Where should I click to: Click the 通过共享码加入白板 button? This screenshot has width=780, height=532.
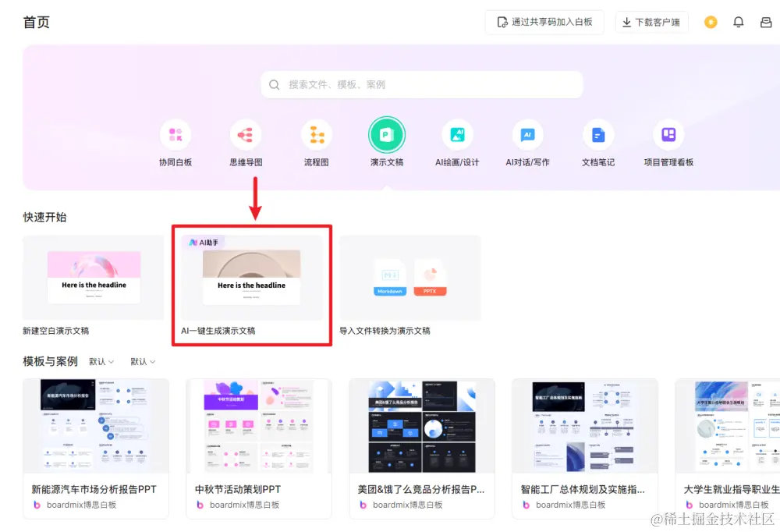(544, 22)
